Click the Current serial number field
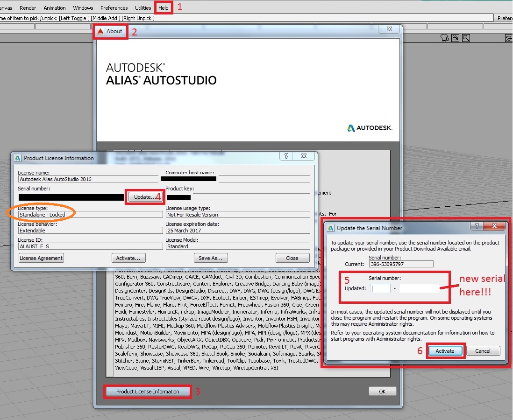Screen dimensions: 513x420 (x=401, y=264)
